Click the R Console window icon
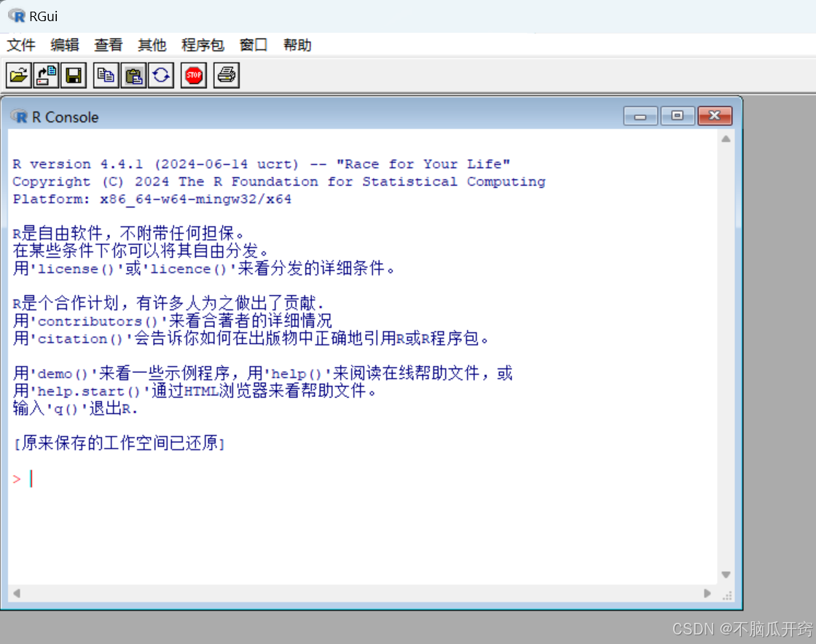This screenshot has height=644, width=816. click(x=19, y=117)
